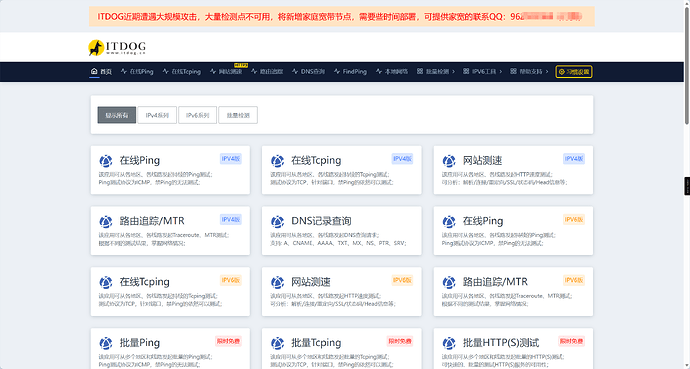The width and height of the screenshot is (690, 369).
Task: Open the DNS记录查询 card title
Action: (x=321, y=221)
